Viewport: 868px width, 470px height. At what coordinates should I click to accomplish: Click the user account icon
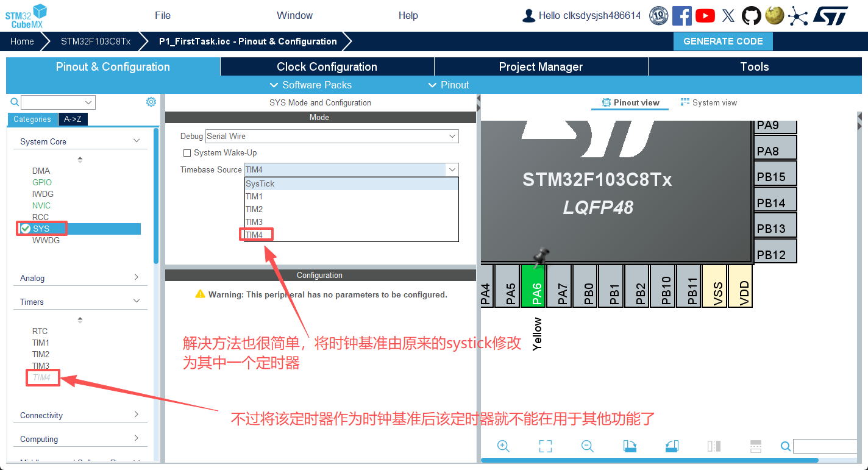pyautogui.click(x=529, y=15)
